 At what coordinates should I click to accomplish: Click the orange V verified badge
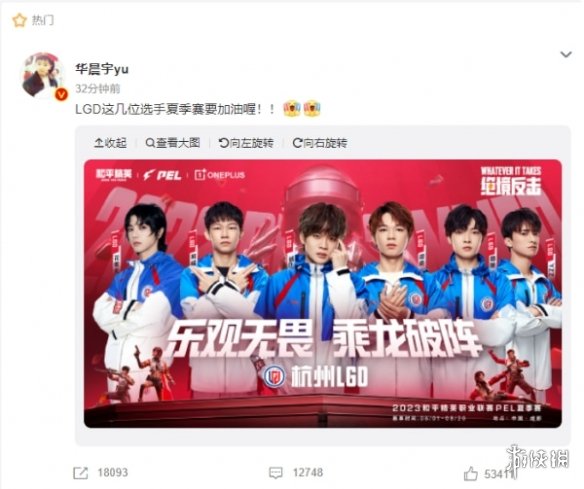point(61,95)
